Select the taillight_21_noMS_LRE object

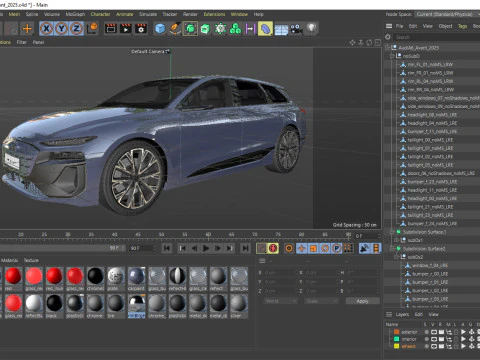click(430, 207)
